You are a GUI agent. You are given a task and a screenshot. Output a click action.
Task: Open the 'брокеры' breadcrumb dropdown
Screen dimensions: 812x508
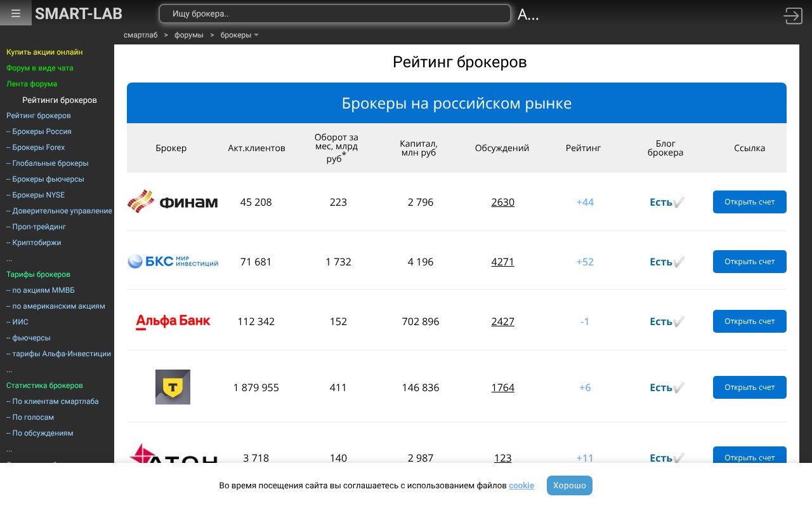pos(239,35)
